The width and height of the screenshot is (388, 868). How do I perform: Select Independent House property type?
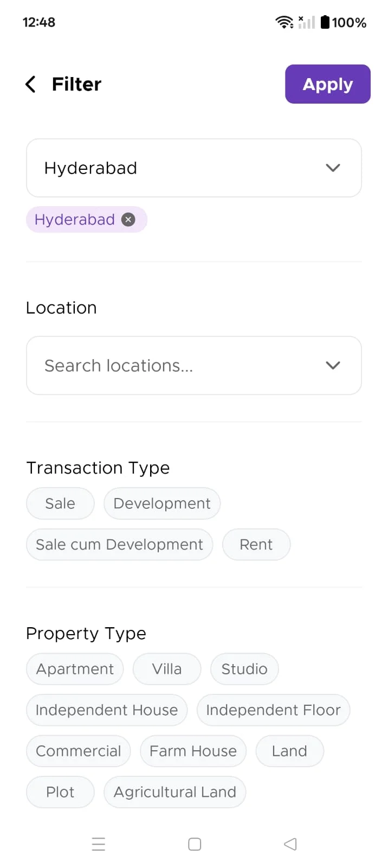coord(107,710)
